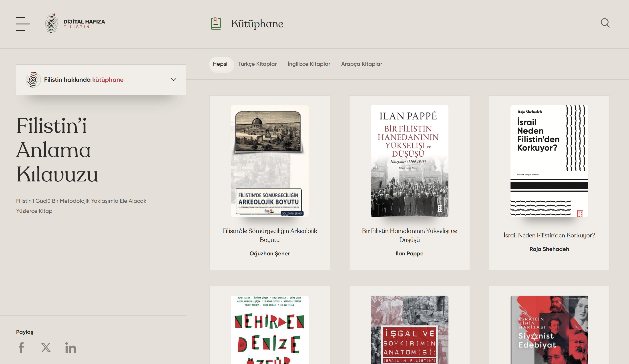
Task: Click author name Ilan Pappe
Action: [409, 254]
